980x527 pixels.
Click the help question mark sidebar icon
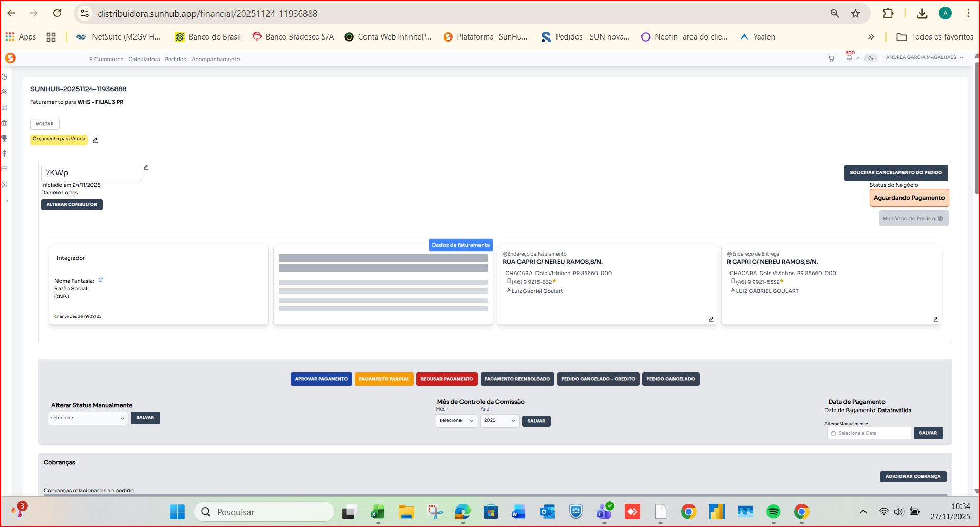5,184
